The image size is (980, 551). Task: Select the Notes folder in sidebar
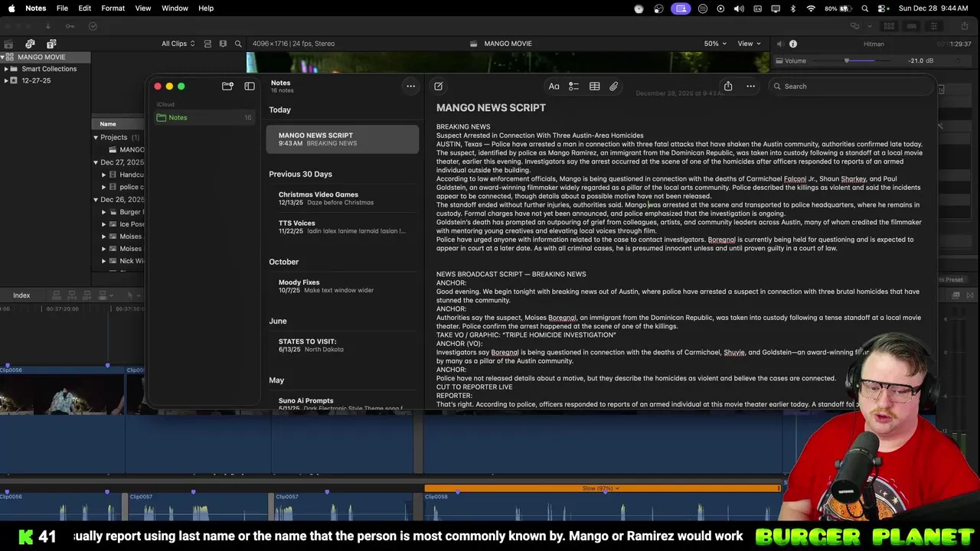click(204, 118)
